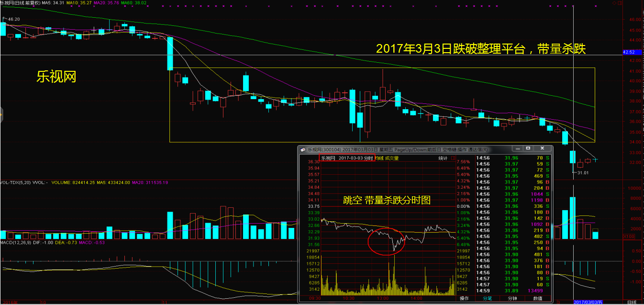Close the 乐视网 intraday popup window
The width and height of the screenshot is (644, 305).
pos(542,149)
